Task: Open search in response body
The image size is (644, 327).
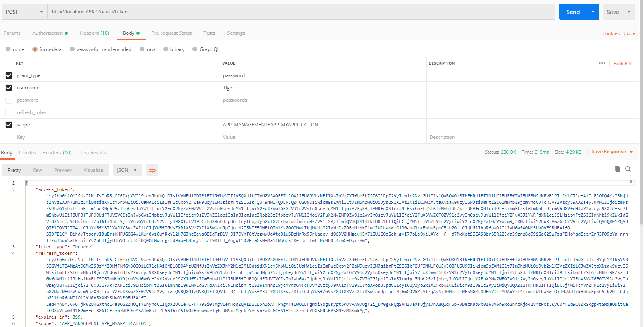Action: click(628, 169)
